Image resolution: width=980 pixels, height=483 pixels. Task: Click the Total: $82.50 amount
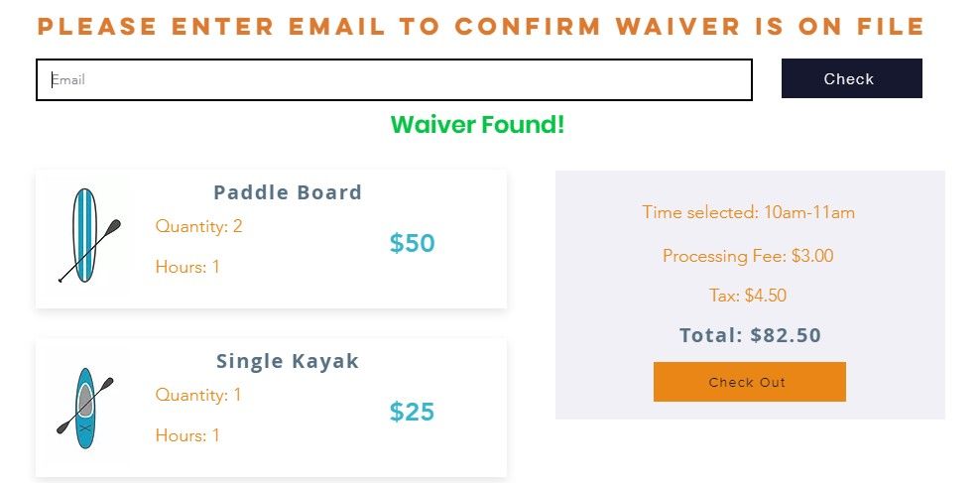750,335
